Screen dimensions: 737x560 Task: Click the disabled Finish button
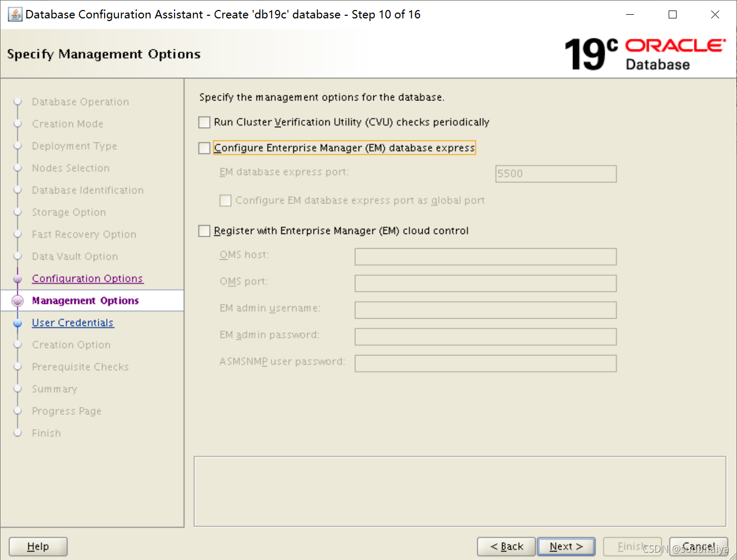click(632, 546)
